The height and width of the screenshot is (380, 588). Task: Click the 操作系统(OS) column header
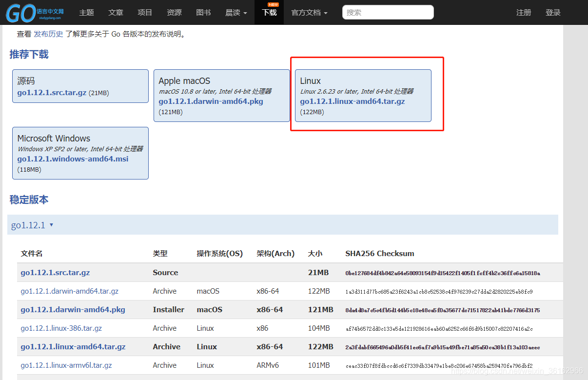[219, 254]
